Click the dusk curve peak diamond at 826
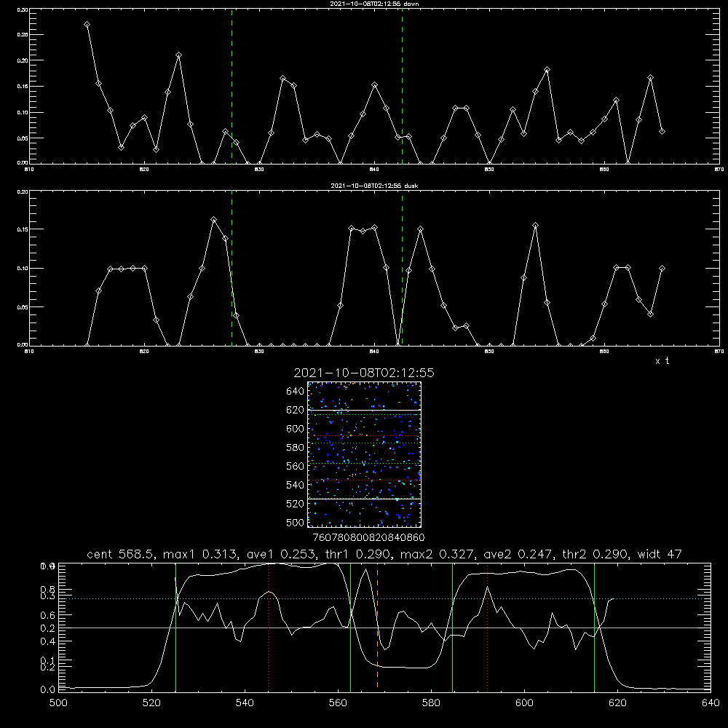This screenshot has height=728, width=728. (x=213, y=219)
